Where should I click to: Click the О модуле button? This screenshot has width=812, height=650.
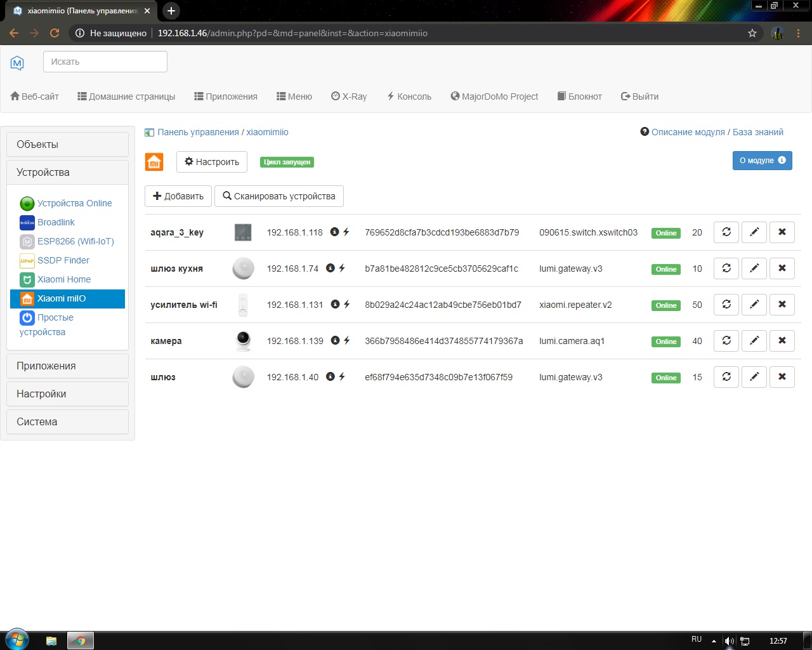(763, 161)
